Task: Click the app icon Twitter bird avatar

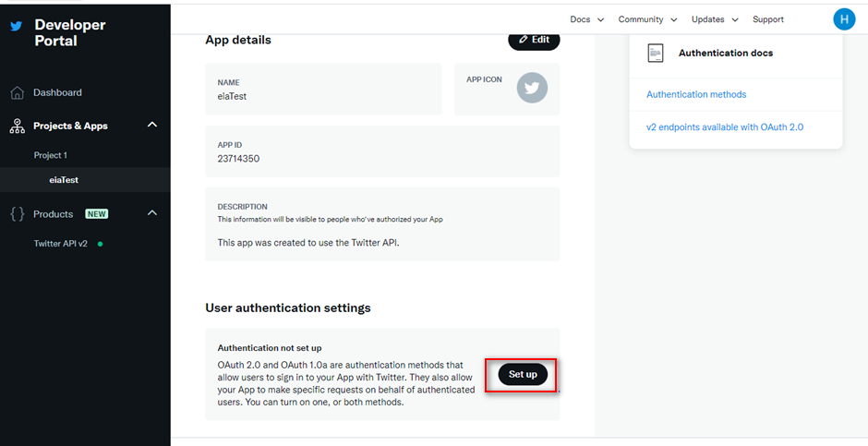Action: click(x=532, y=88)
